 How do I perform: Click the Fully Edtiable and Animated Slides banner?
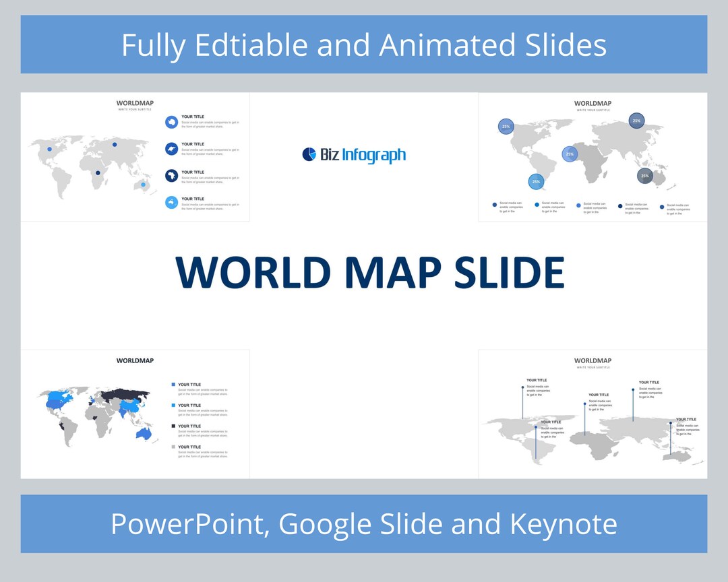[364, 44]
